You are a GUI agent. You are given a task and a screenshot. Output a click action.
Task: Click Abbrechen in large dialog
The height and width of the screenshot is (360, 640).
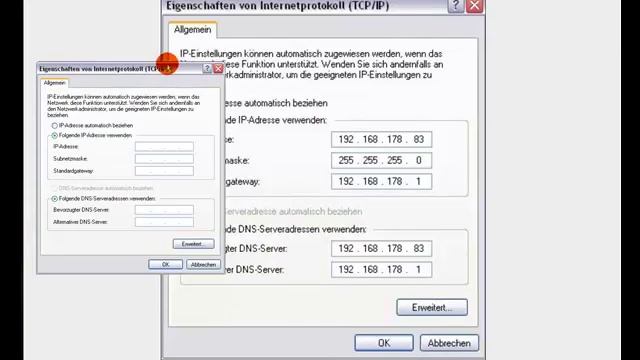click(449, 343)
